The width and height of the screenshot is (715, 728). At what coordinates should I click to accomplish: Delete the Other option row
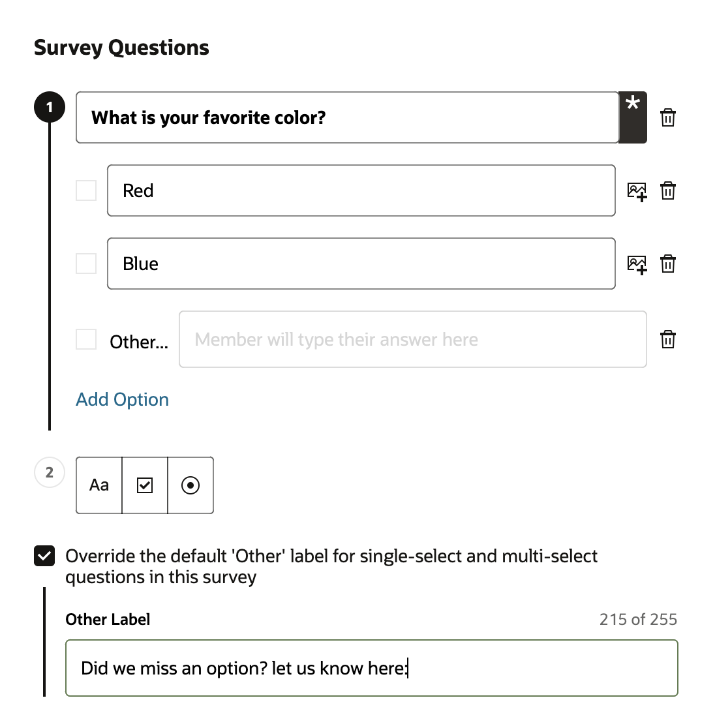point(667,340)
